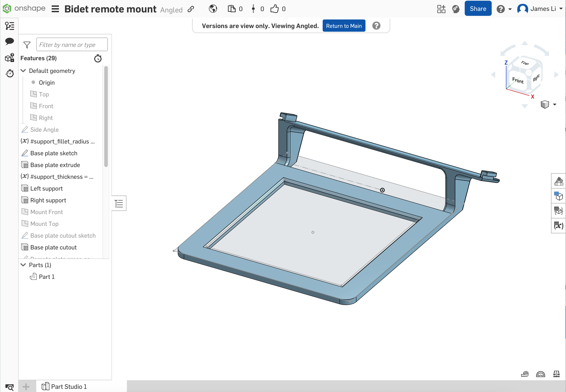The height and width of the screenshot is (392, 566).
Task: Collapse the Parts (1) group
Action: pyautogui.click(x=23, y=265)
